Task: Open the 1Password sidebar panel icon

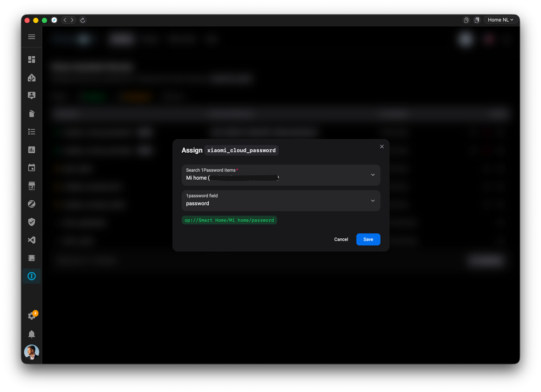Action: pos(31,276)
